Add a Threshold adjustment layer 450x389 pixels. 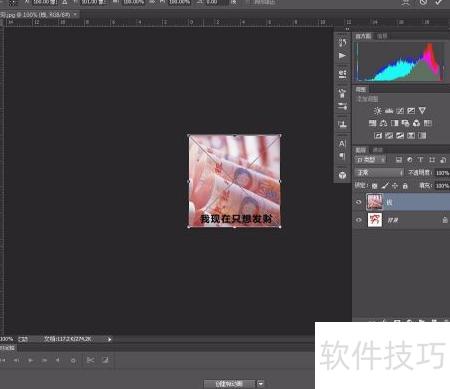[x=400, y=136]
